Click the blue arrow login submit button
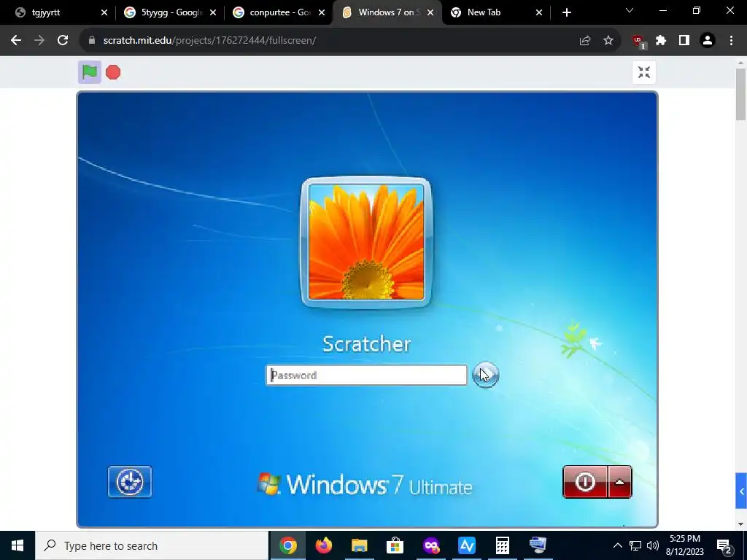Viewport: 747px width, 560px height. (485, 375)
